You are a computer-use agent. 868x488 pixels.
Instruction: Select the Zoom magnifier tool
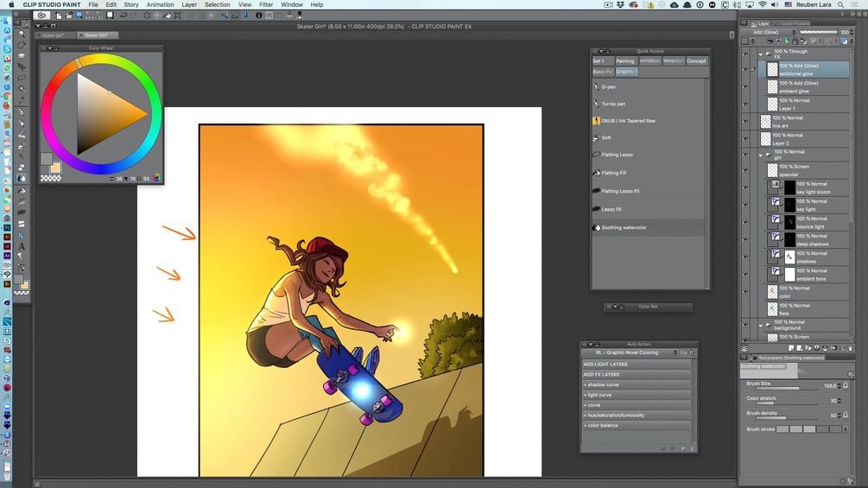point(22,34)
